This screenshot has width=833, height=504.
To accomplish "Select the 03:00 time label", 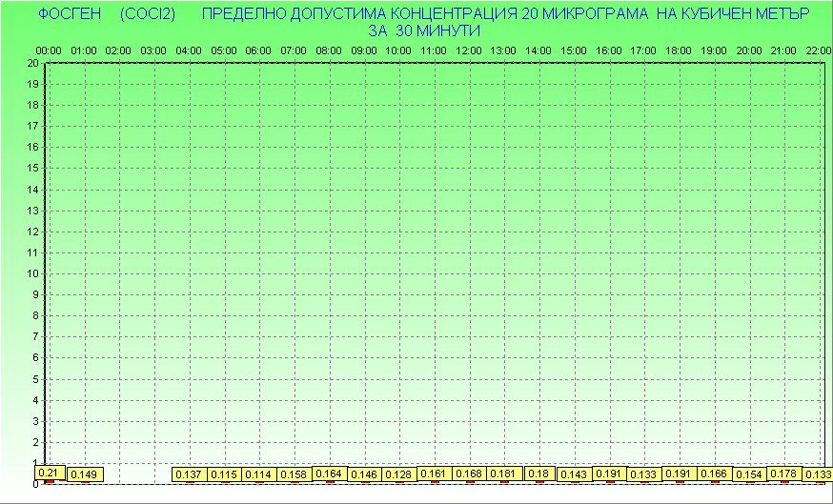I will 153,50.
